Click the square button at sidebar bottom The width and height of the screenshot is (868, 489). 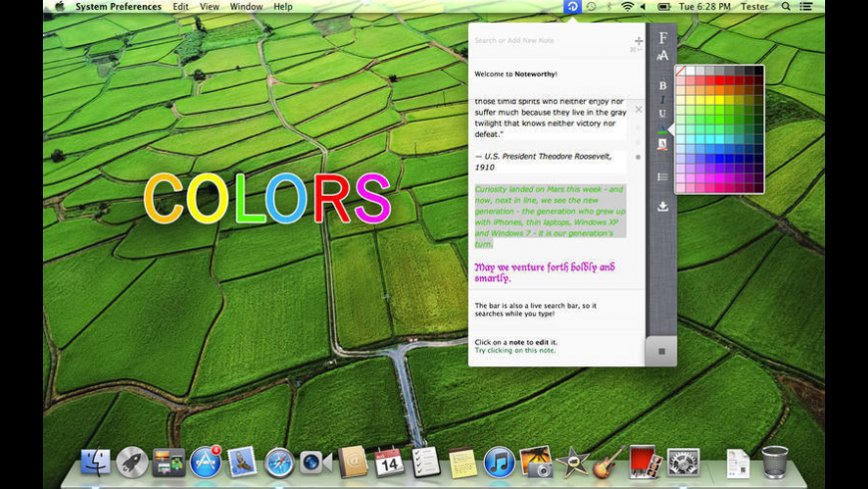pyautogui.click(x=661, y=351)
